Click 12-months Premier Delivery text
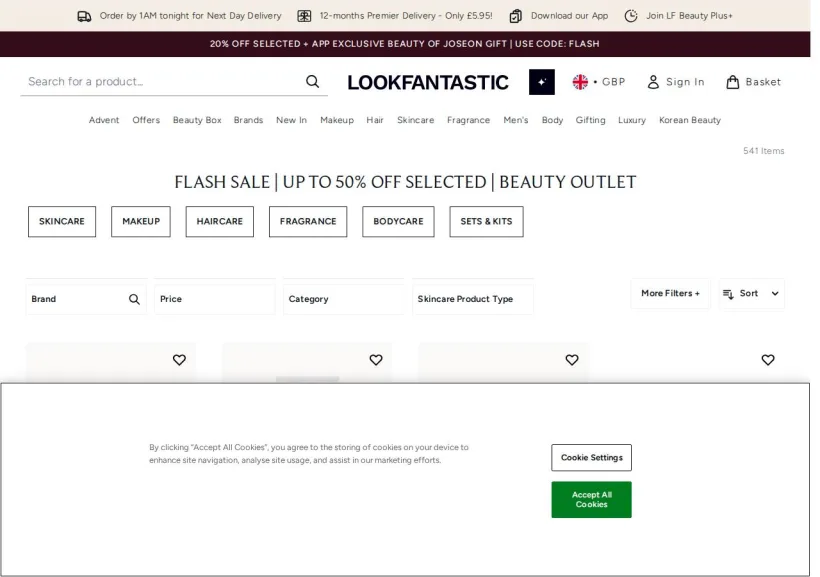The image size is (820, 577). (x=406, y=16)
